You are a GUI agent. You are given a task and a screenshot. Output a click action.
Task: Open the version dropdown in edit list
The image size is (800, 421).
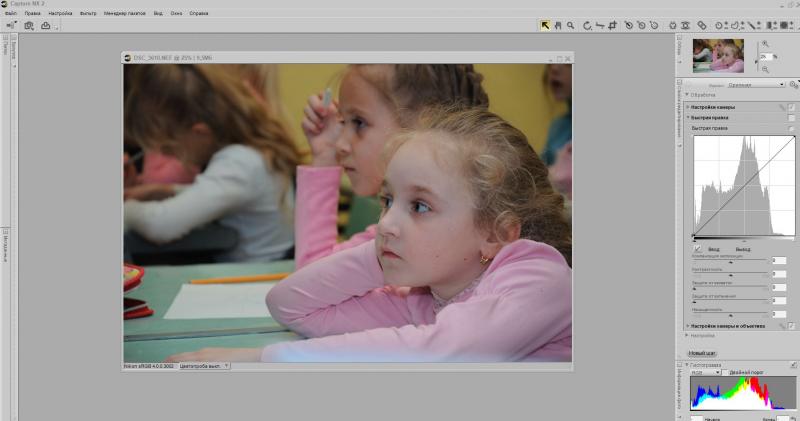coord(756,85)
